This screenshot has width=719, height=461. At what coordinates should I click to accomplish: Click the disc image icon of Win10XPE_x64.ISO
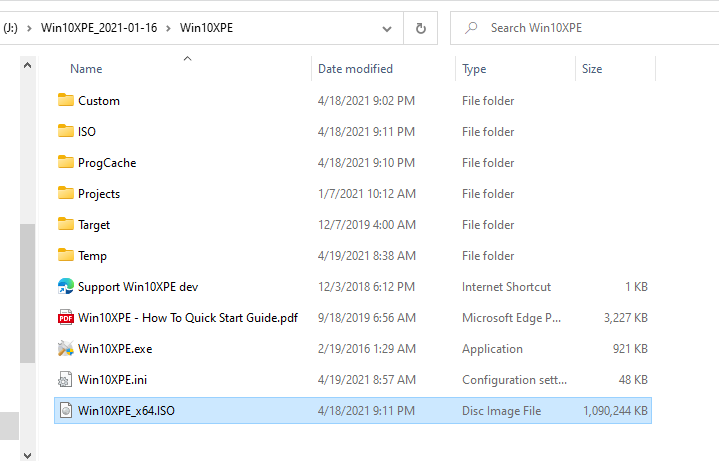(x=66, y=410)
